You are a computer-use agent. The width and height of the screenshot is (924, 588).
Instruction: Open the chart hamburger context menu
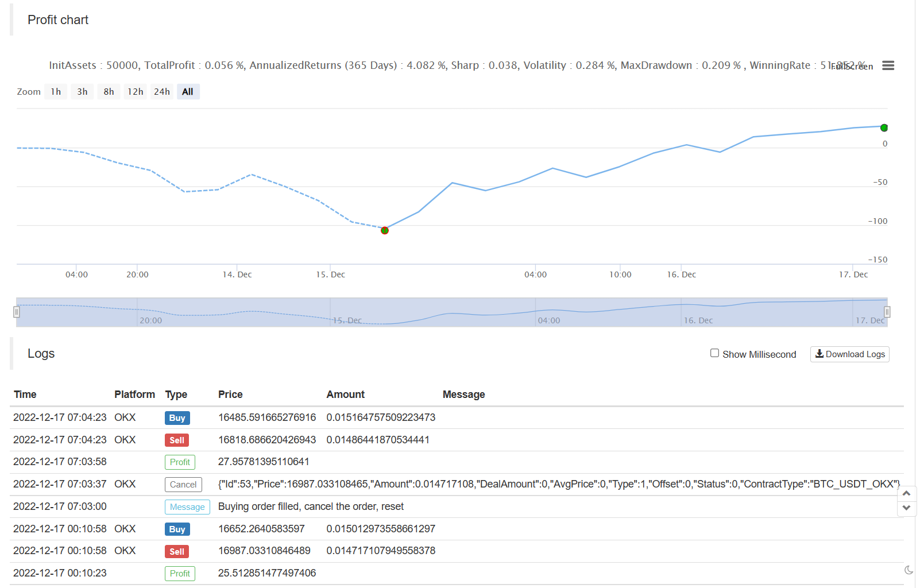[888, 65]
